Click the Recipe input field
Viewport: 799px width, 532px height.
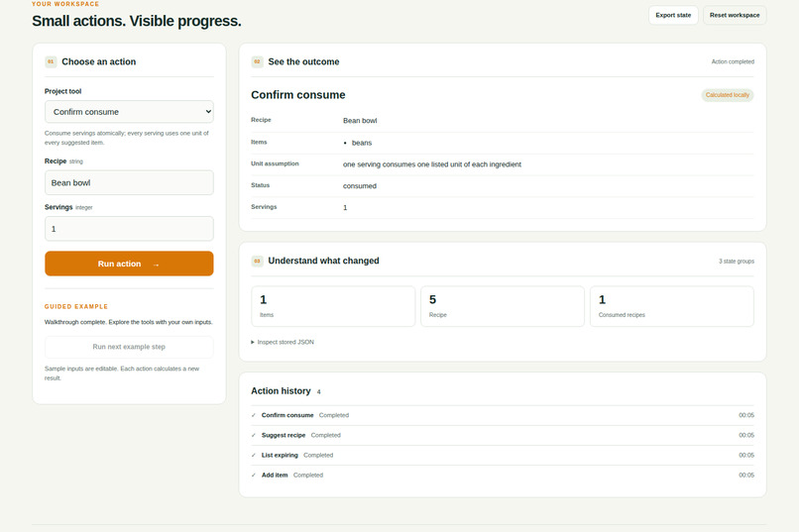coord(129,182)
